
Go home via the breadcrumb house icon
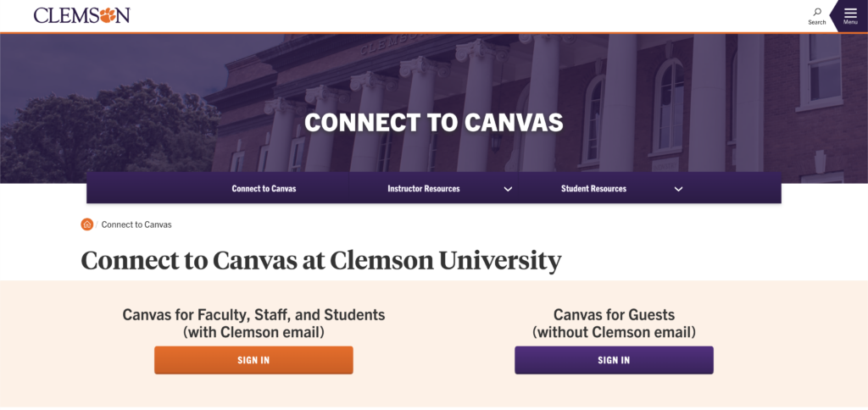pos(87,224)
